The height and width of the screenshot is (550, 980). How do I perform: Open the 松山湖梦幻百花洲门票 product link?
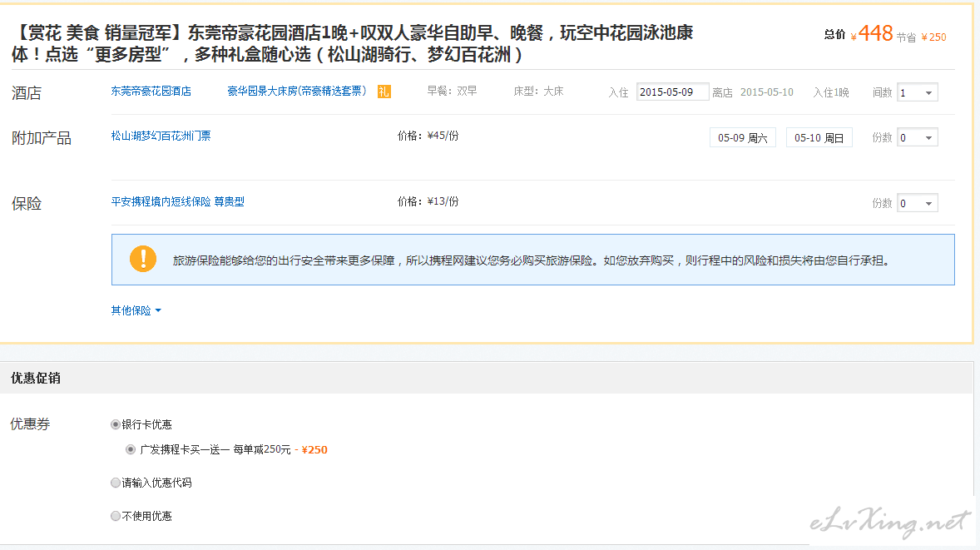161,136
